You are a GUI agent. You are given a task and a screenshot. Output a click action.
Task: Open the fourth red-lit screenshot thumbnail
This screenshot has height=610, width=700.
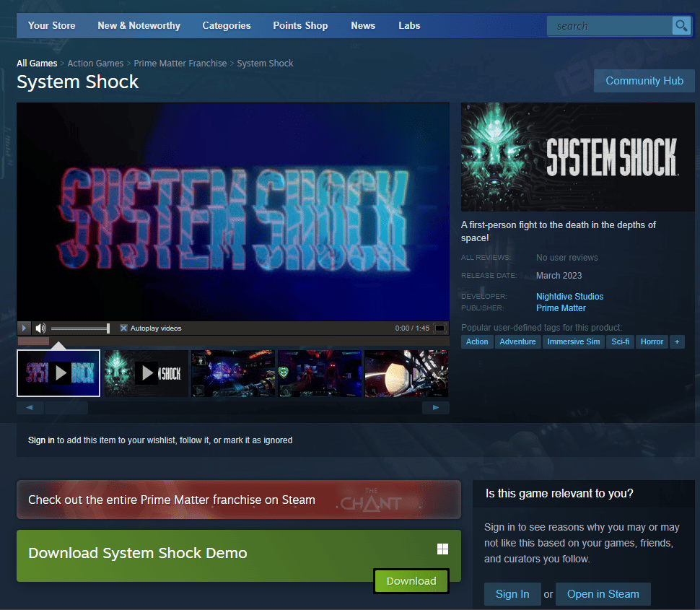coord(320,373)
